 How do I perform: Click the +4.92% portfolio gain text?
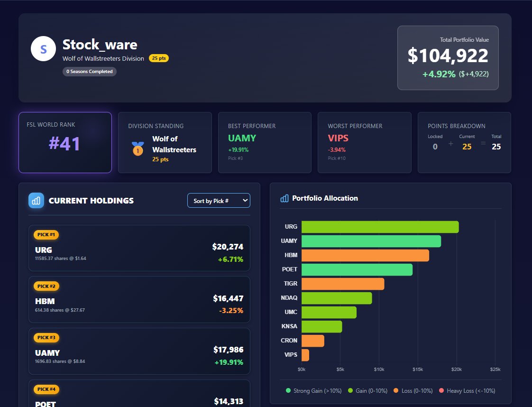pos(439,74)
